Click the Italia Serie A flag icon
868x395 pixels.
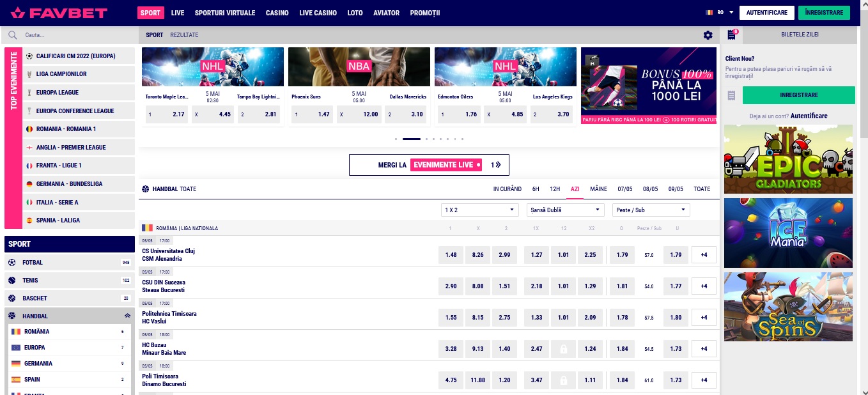(29, 202)
